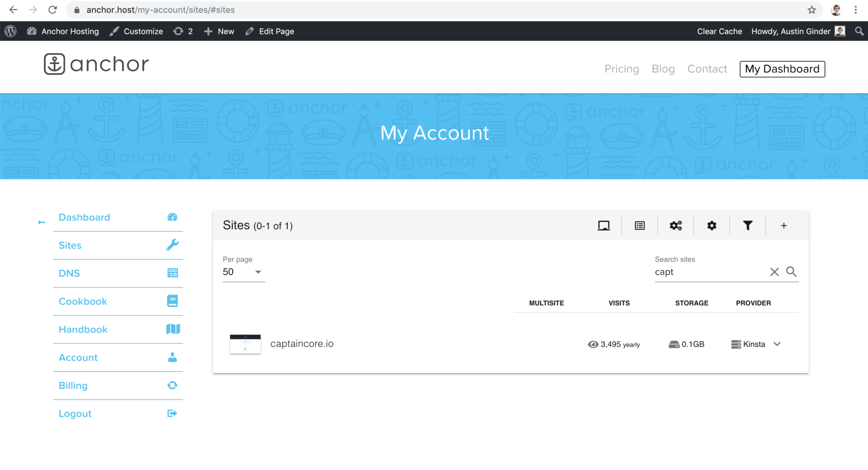This screenshot has height=470, width=868.
Task: Open DNS in the sidebar
Action: point(69,273)
